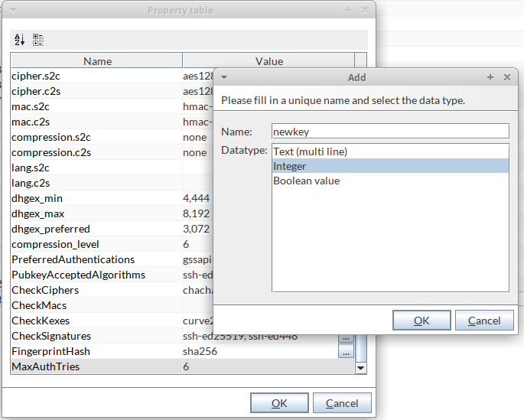Confirm the Add dialog with OK

421,321
